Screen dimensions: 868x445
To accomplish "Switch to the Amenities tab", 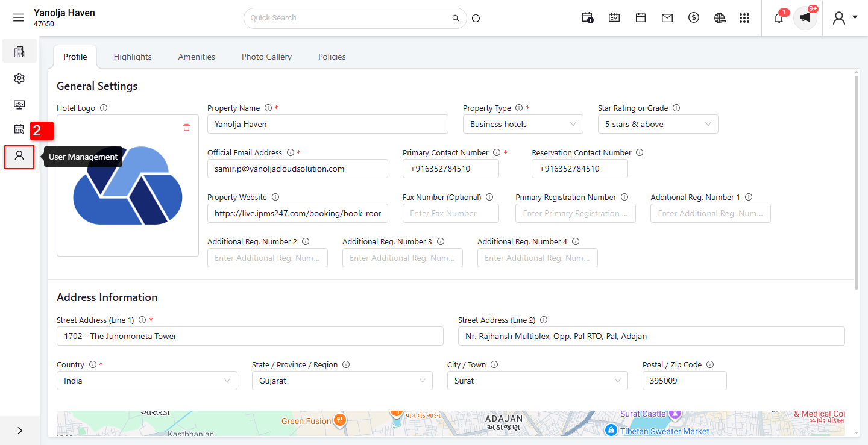I will pyautogui.click(x=197, y=57).
